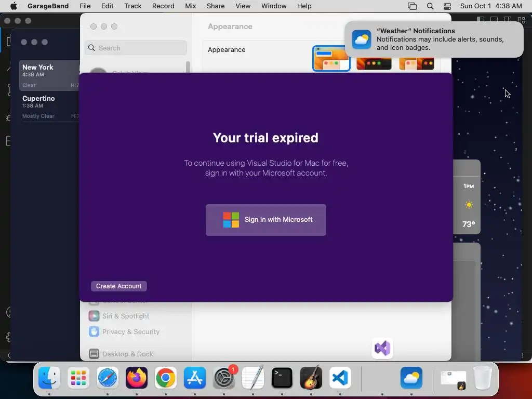This screenshot has width=532, height=399.
Task: Click the Desktop & Dock icon
Action: coord(94,354)
